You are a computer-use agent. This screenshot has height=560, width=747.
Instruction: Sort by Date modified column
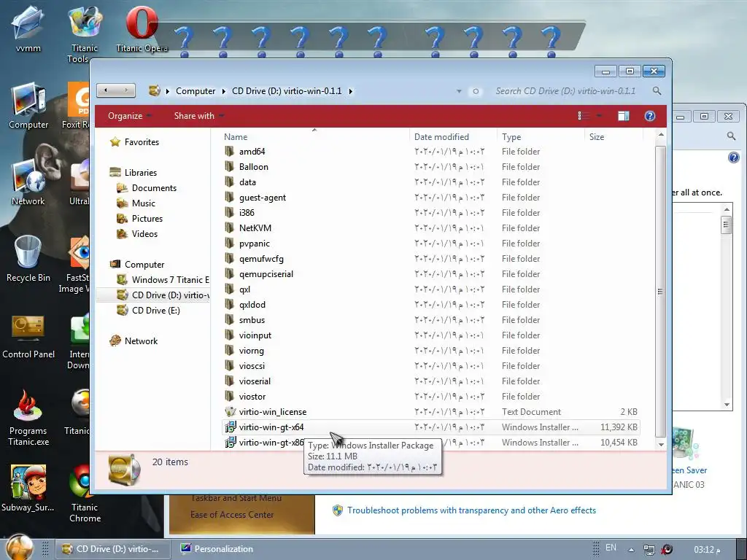point(453,136)
